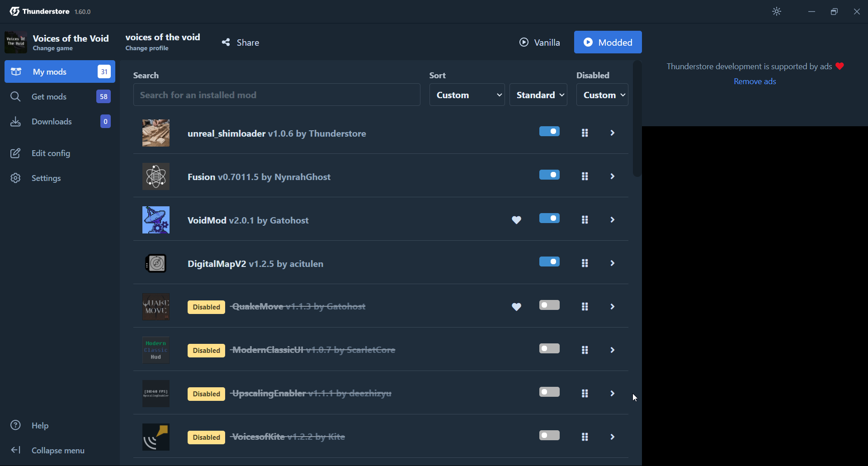Click the drag handle icon for QuakeMove
This screenshot has height=466, width=868.
(585, 307)
